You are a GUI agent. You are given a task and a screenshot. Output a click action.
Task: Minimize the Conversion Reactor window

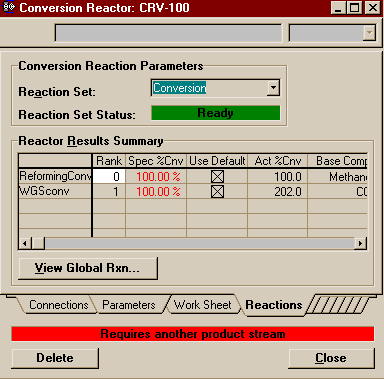click(338, 8)
